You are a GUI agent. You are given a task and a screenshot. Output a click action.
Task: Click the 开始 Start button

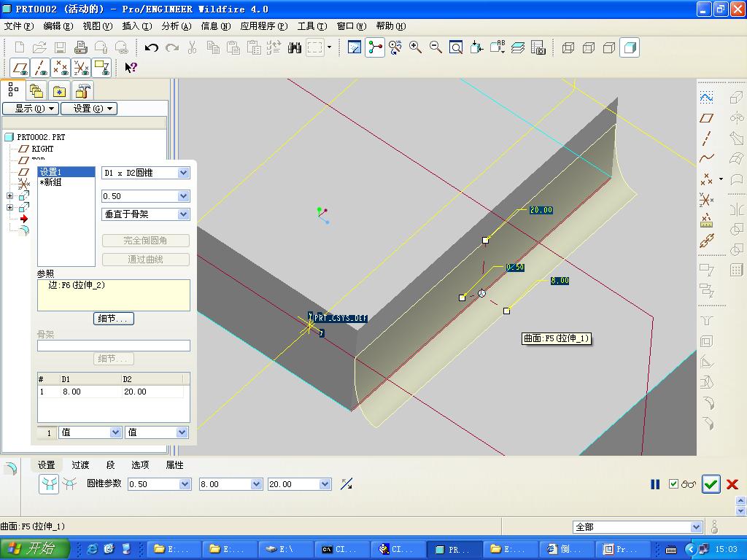(35, 549)
